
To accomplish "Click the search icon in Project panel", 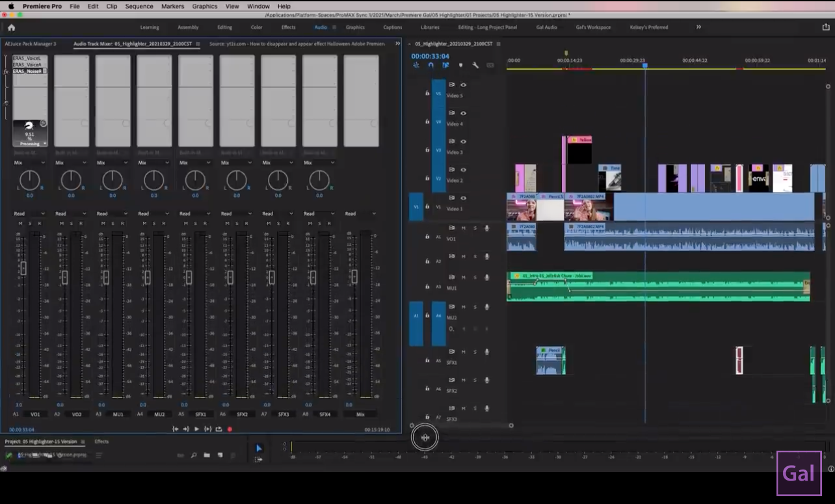I will (x=194, y=455).
